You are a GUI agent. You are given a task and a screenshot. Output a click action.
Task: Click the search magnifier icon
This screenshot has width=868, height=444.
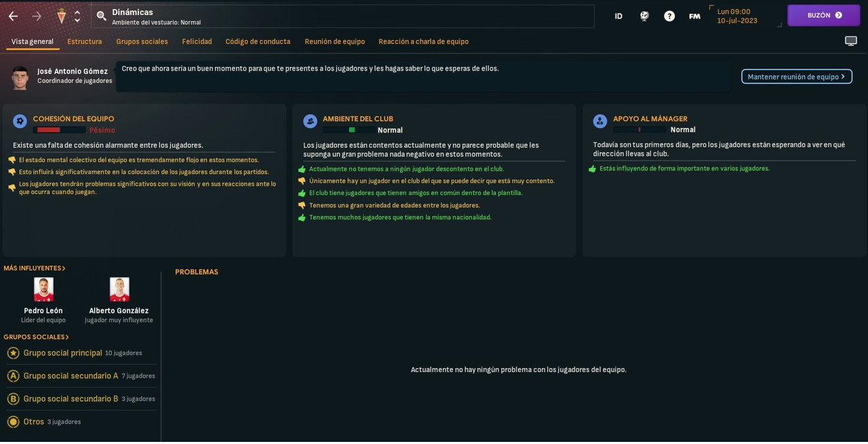pos(102,16)
